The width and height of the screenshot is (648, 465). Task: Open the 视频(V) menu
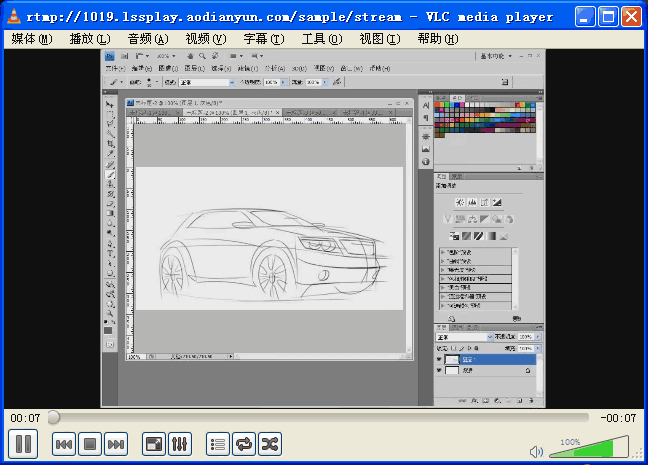(206, 39)
